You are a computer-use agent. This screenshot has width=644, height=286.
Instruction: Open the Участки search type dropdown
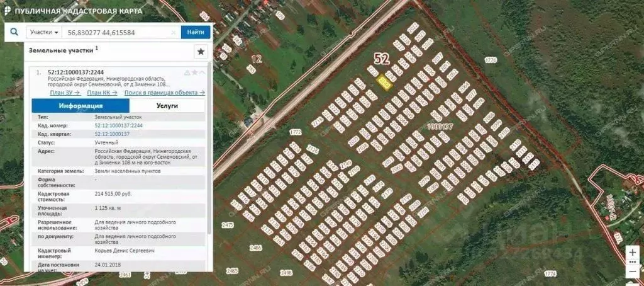point(44,32)
